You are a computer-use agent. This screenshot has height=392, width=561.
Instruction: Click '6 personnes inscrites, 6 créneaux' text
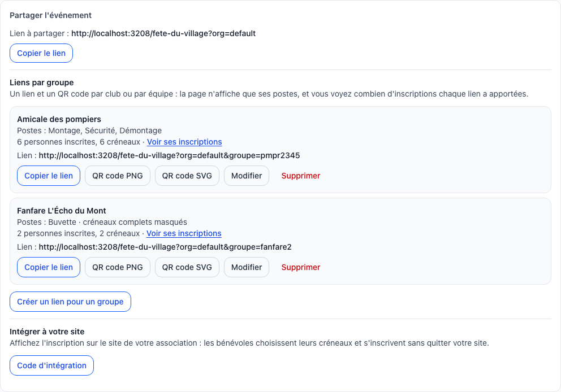79,142
